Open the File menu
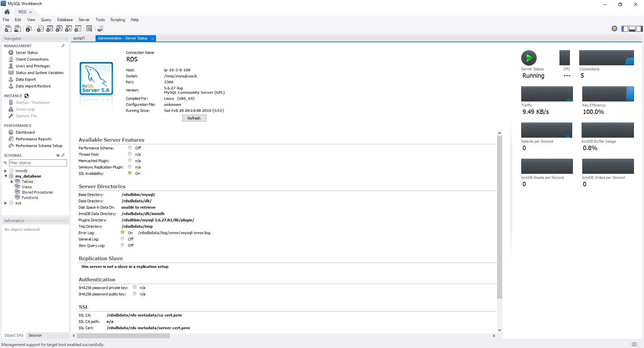Viewport: 644px width, 348px height. (x=6, y=20)
